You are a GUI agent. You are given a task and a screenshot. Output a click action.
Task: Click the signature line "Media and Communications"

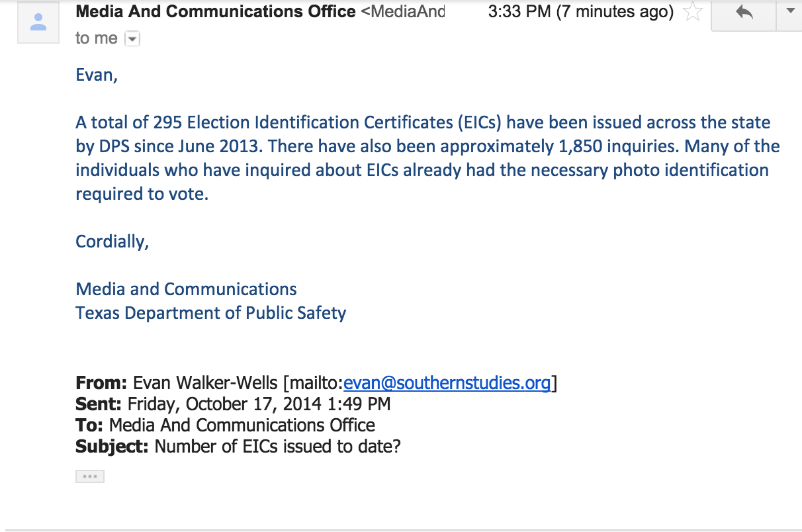(x=186, y=289)
